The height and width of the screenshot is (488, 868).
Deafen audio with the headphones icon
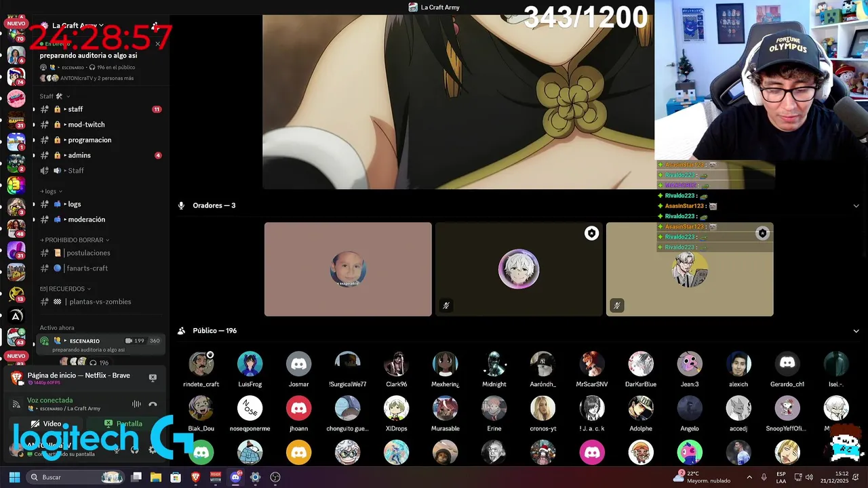tap(134, 449)
